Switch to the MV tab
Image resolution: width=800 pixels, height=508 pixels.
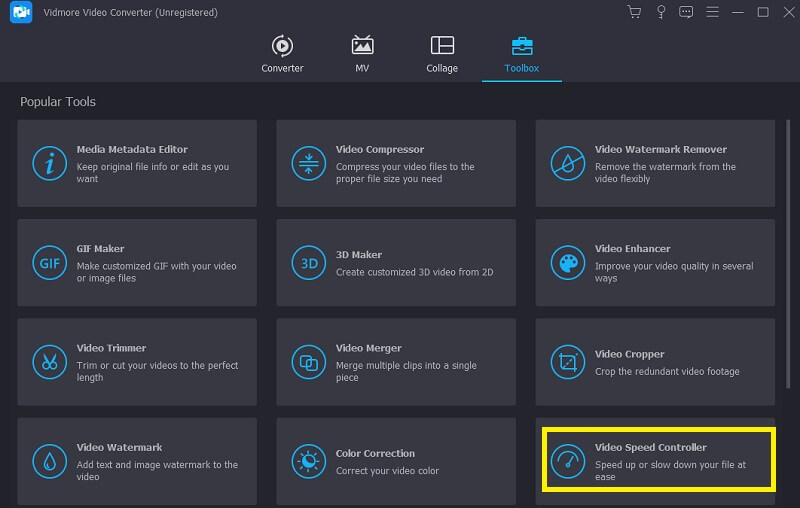[x=362, y=54]
